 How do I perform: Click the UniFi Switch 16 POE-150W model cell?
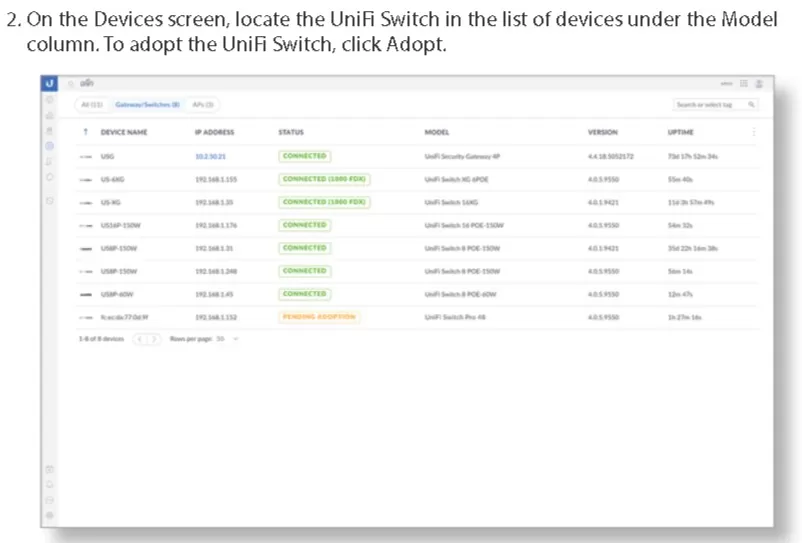tap(464, 225)
